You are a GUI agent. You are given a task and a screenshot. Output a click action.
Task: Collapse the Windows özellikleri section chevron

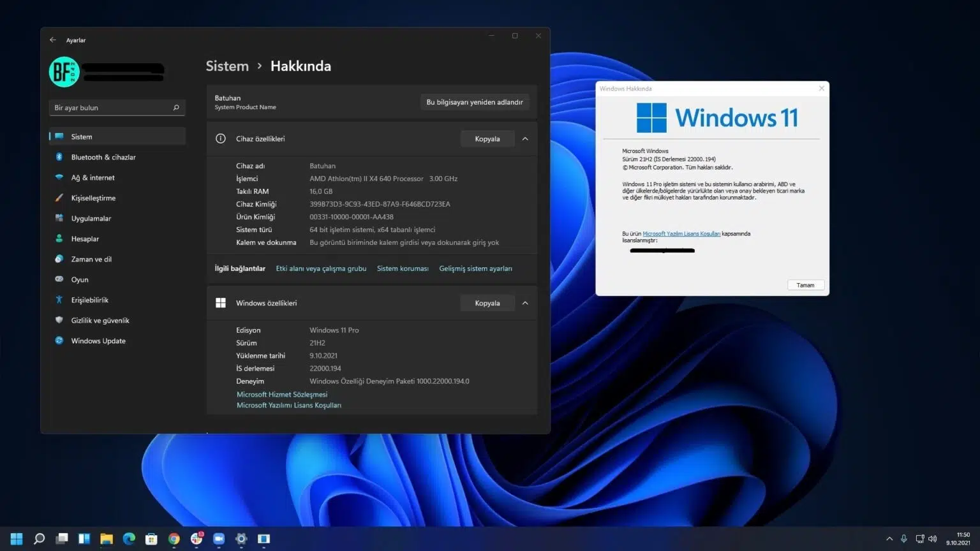[x=525, y=303]
